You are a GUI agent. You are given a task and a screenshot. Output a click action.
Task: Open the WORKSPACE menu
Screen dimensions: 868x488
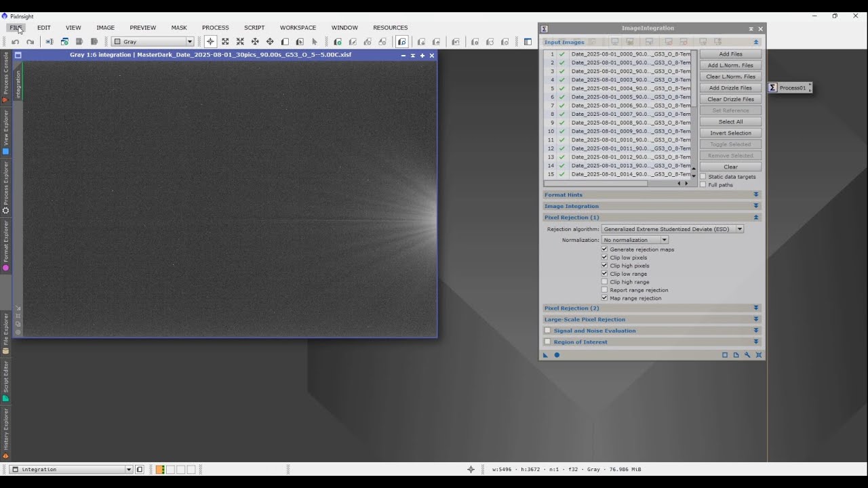(298, 28)
